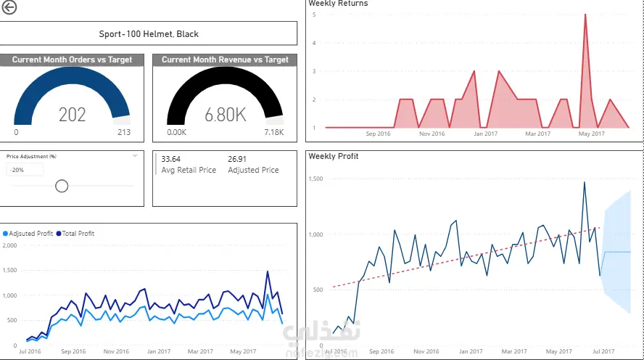Select the Sport-100 Helmet, Black title box
The image size is (644, 360).
[148, 33]
